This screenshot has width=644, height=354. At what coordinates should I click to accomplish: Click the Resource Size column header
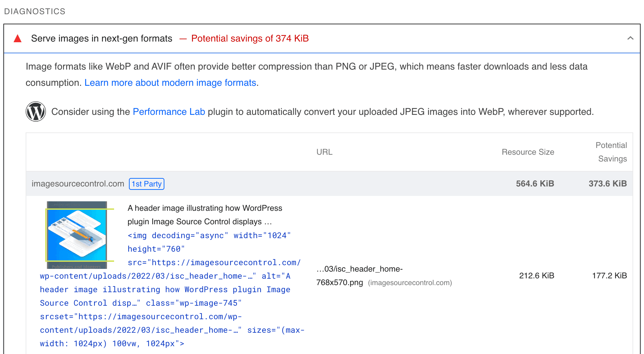(528, 152)
